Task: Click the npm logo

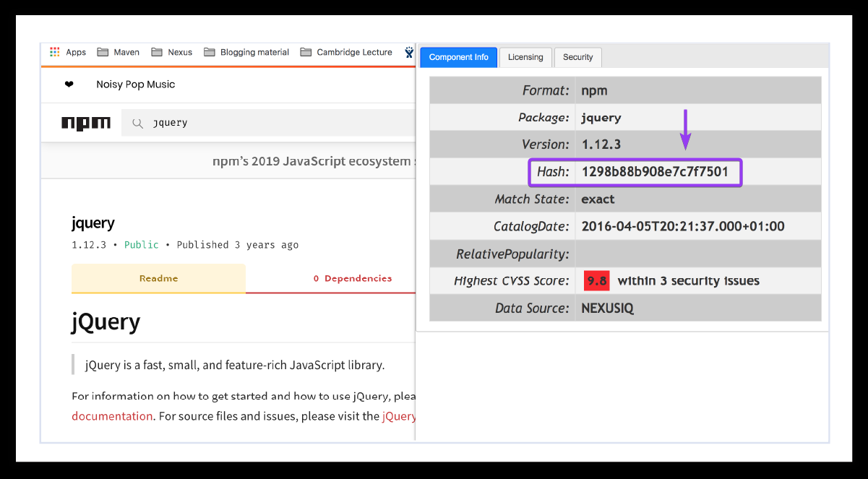Action: coord(87,122)
